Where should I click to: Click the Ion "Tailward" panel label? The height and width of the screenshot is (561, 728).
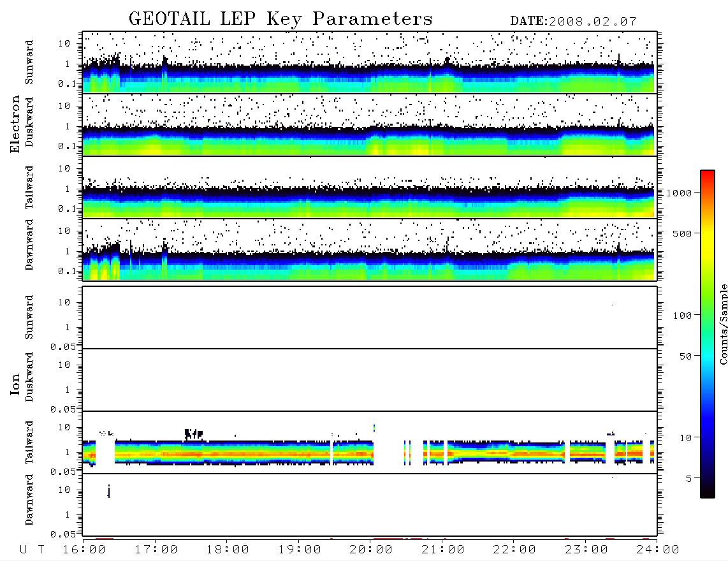click(29, 442)
